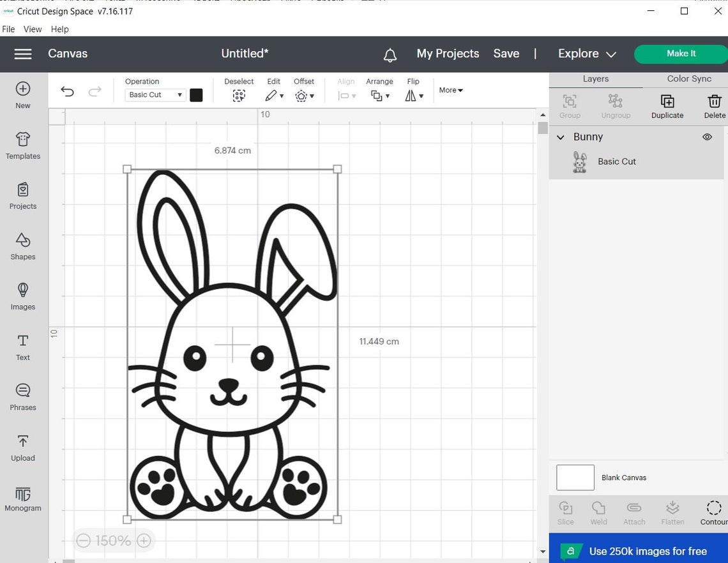Switch to the Color Sync tab
The height and width of the screenshot is (563, 728).
[688, 79]
